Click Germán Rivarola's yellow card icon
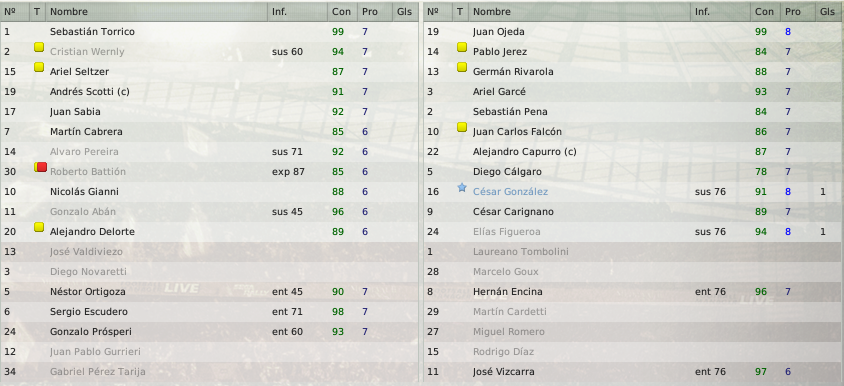Screen dimensions: 844x386 [x=462, y=67]
